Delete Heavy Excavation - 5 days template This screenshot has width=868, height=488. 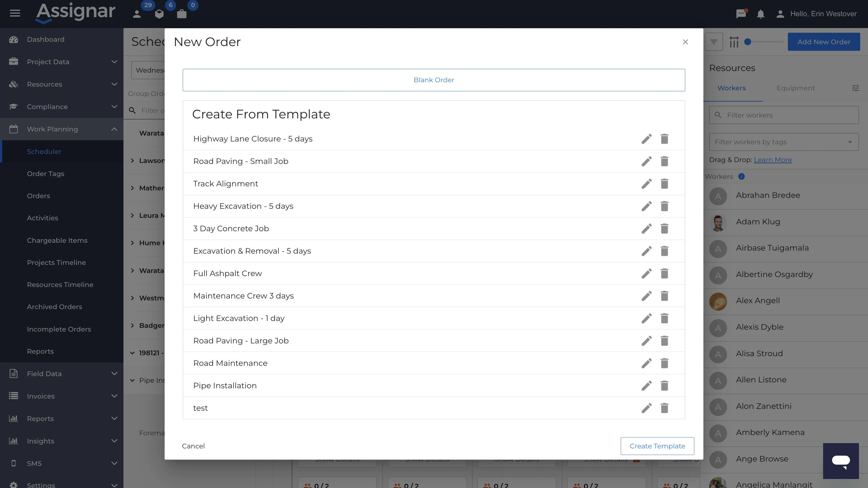(x=664, y=206)
